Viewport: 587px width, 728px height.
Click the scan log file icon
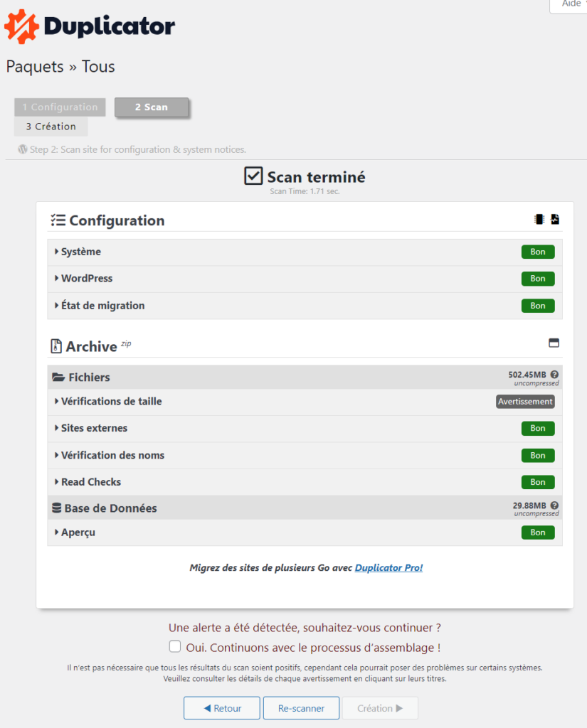(555, 219)
